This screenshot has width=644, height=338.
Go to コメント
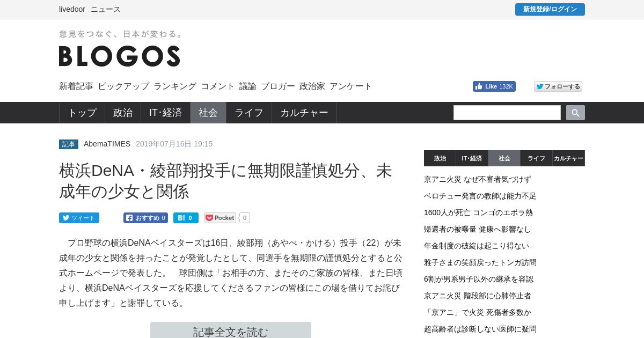(x=218, y=86)
